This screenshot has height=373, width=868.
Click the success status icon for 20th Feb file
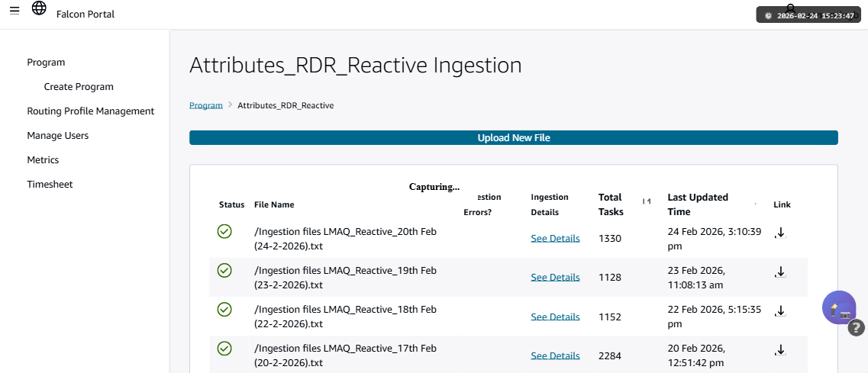pyautogui.click(x=224, y=231)
